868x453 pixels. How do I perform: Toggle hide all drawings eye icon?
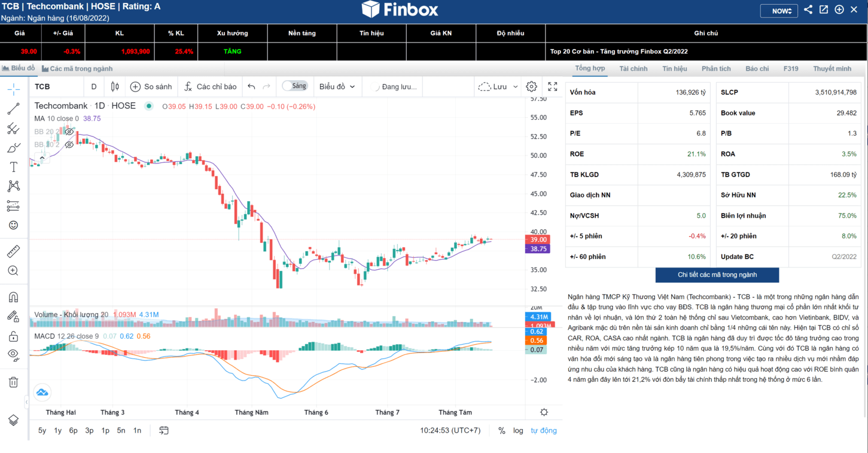coord(14,355)
